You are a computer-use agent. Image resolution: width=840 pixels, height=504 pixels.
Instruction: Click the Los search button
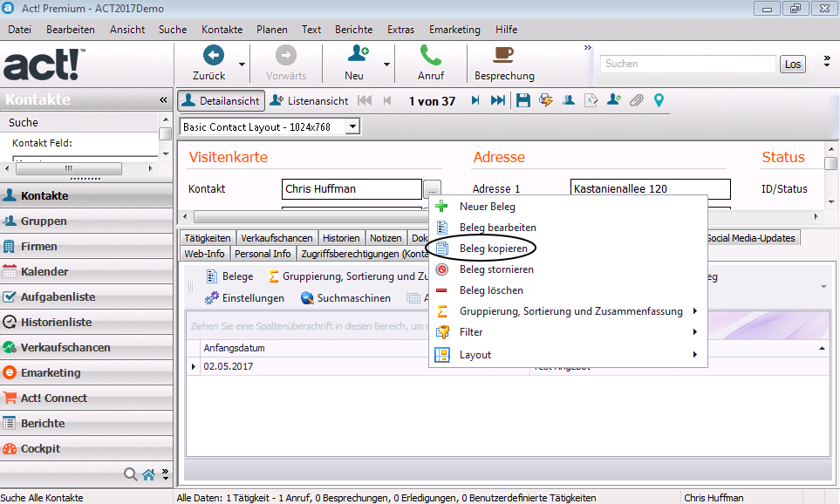coord(792,65)
